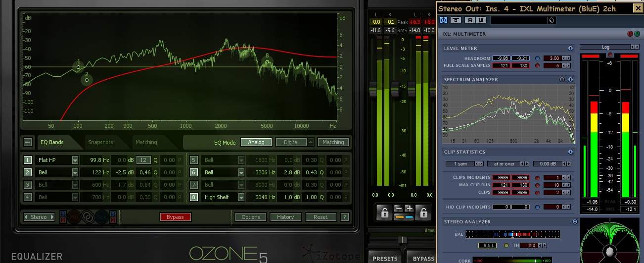Viewport: 644px width, 263px height.
Task: Toggle EQ band 8 on or off
Action: coord(194,197)
